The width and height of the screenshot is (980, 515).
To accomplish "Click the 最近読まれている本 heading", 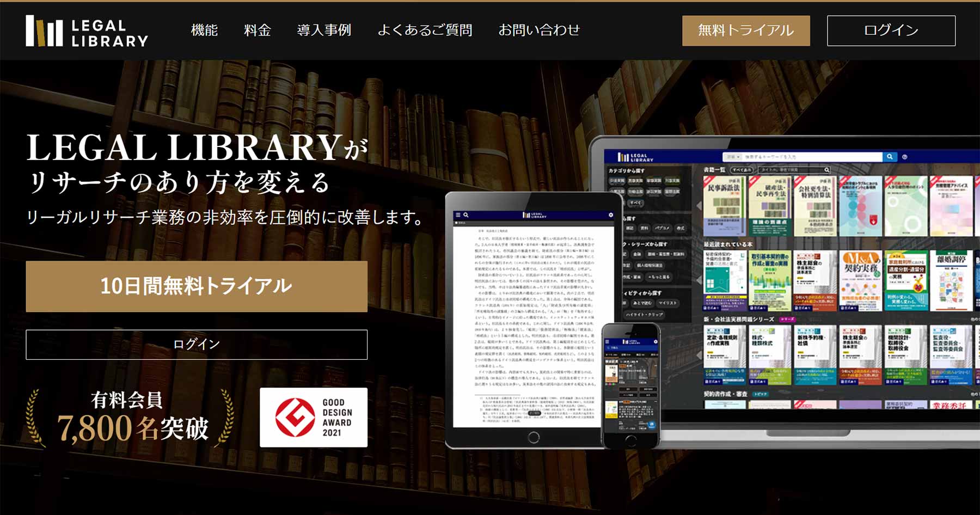I will (728, 244).
